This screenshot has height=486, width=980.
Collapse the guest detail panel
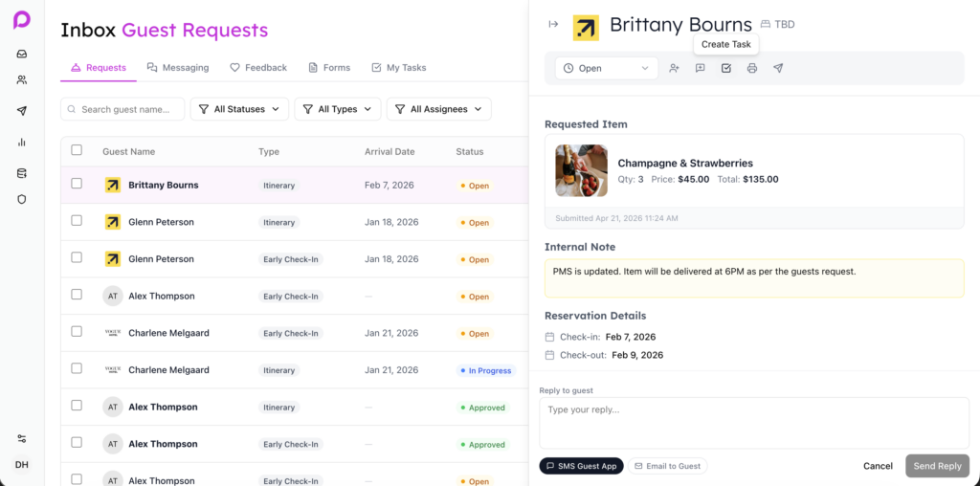553,25
